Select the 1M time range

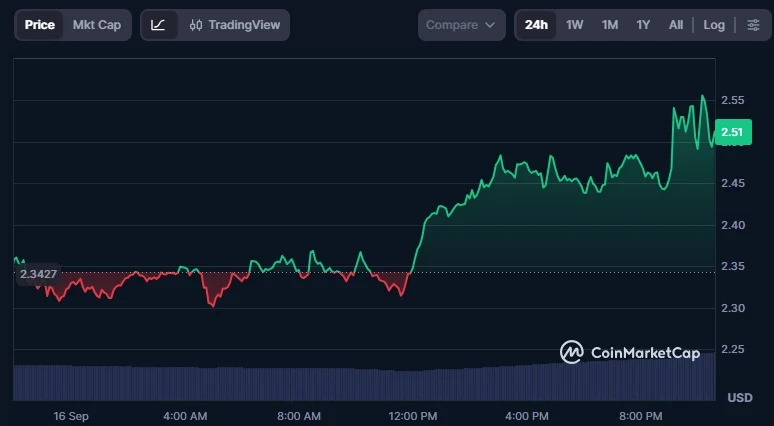tap(610, 25)
